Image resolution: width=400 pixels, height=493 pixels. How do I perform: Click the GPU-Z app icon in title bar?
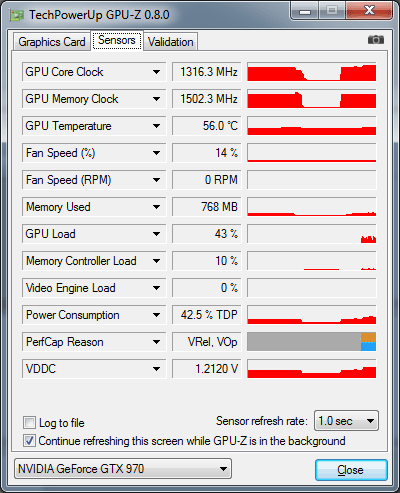coord(17,15)
